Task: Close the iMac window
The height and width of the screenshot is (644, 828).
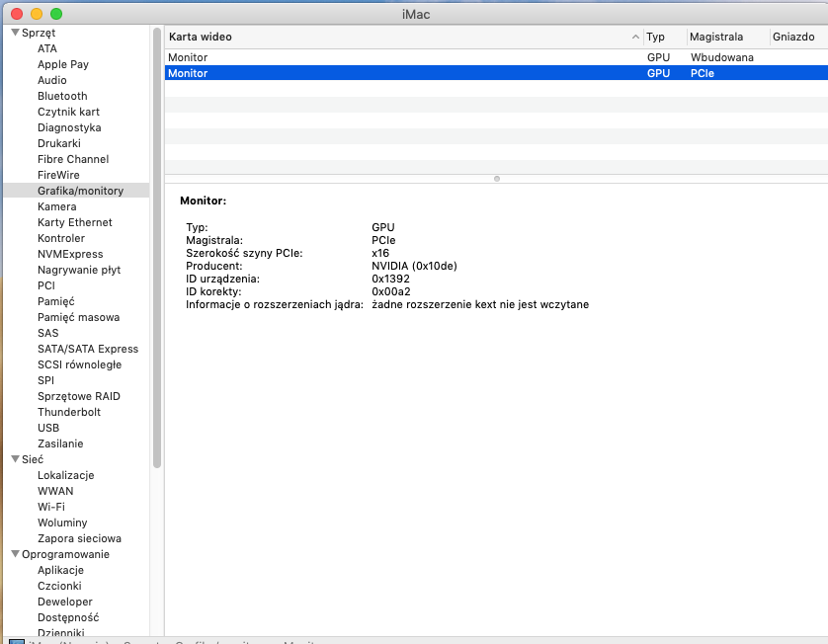Action: pos(17,14)
